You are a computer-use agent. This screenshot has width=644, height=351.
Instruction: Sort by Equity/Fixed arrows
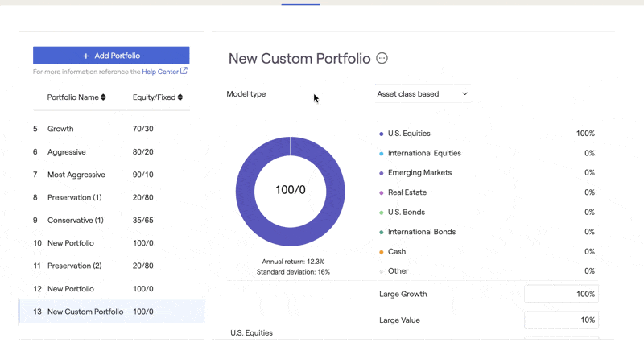pyautogui.click(x=180, y=97)
